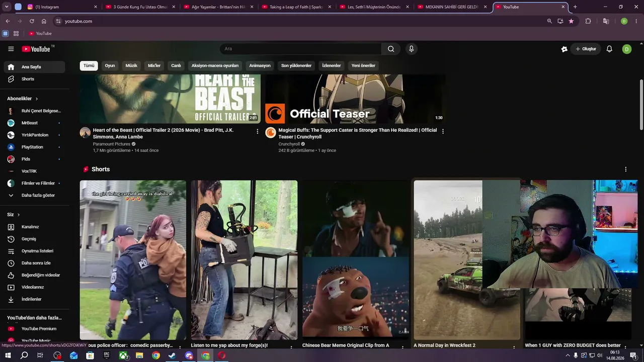Click the page vertical scrollbar
This screenshot has width=644, height=362.
(641, 106)
